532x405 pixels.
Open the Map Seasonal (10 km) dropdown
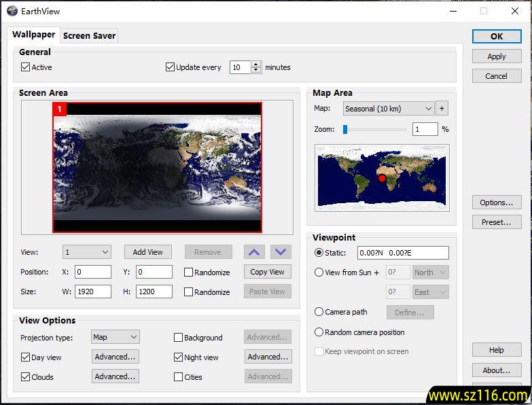tap(389, 109)
